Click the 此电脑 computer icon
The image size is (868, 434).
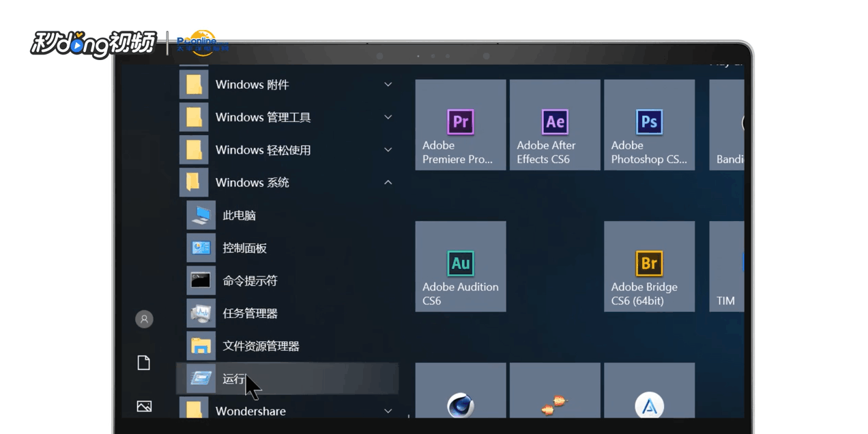201,215
